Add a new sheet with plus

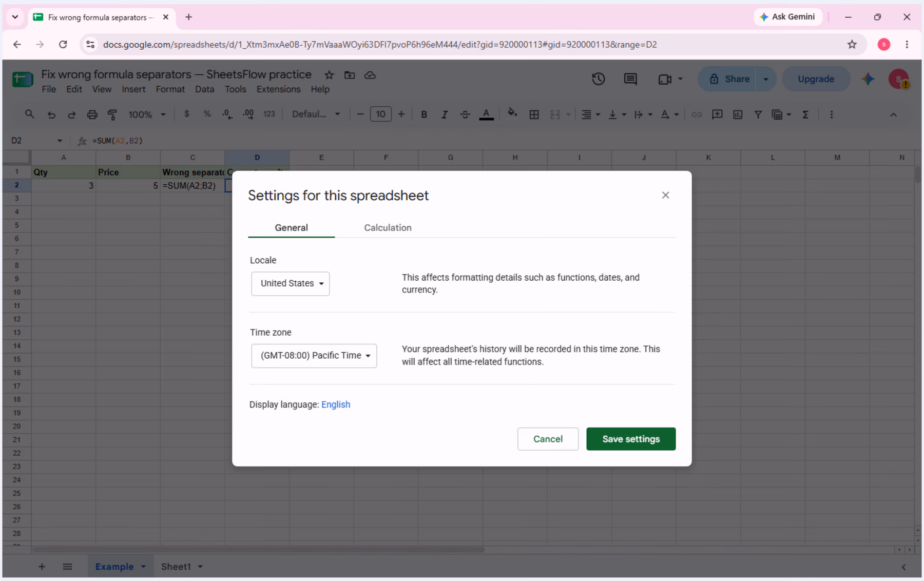point(42,567)
